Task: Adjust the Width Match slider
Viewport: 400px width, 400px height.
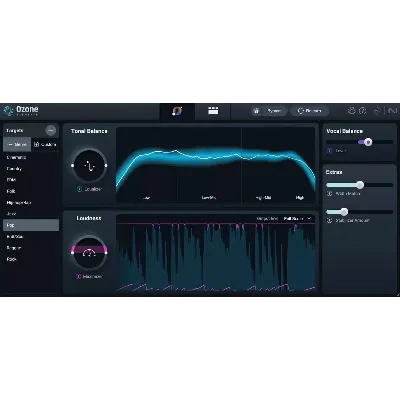Action: [360, 185]
